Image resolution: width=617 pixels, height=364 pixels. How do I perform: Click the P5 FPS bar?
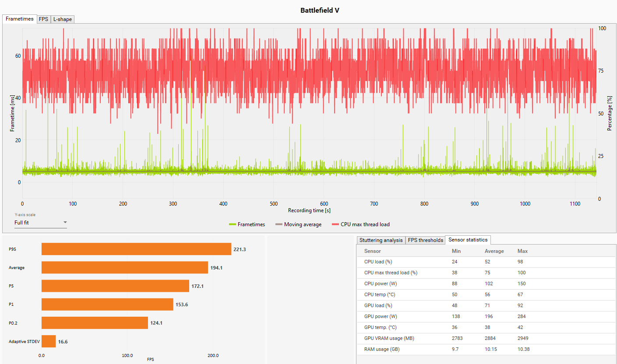tap(115, 286)
